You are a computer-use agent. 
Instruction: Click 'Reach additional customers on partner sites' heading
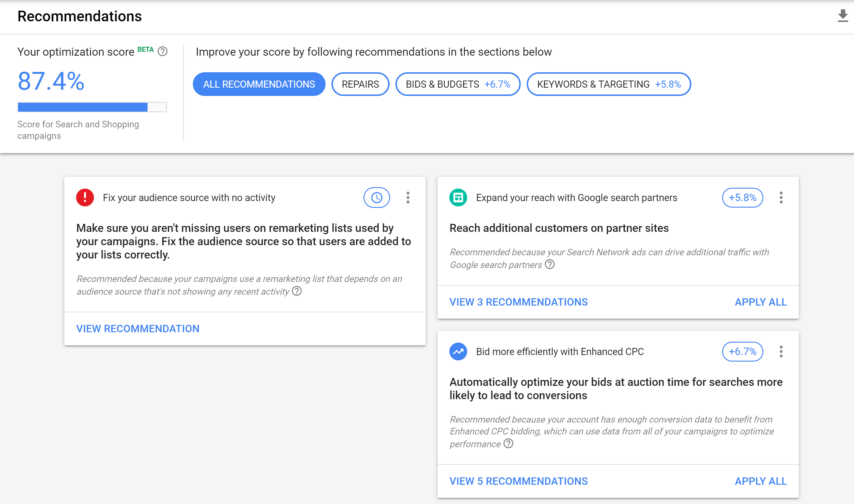tap(559, 228)
